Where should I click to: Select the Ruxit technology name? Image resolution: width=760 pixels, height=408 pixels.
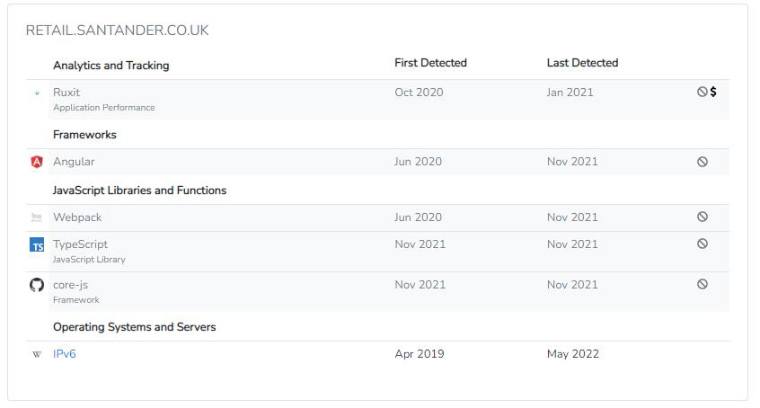pos(66,92)
